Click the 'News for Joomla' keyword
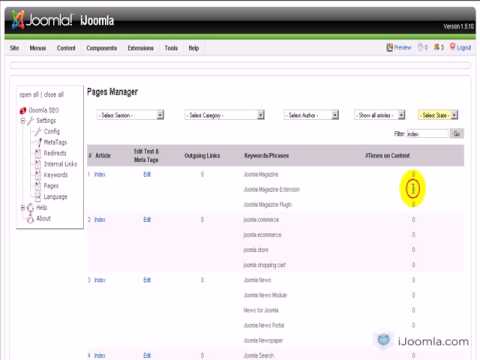 pyautogui.click(x=261, y=310)
